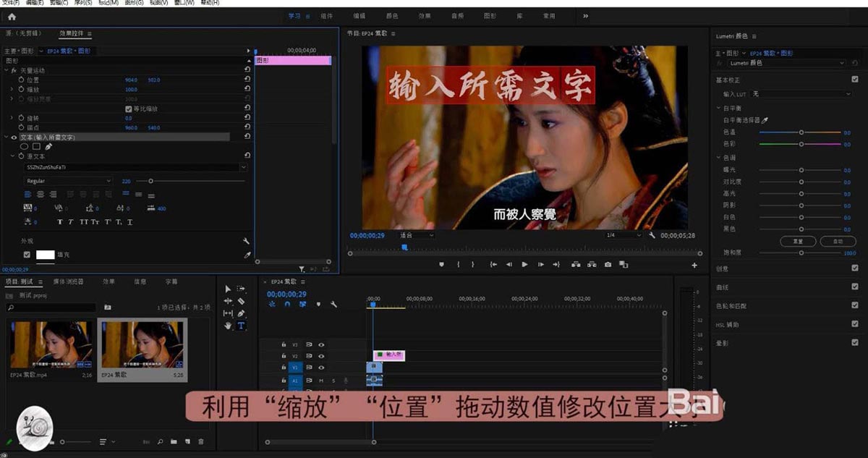This screenshot has width=868, height=458.
Task: Click Step Forward one frame
Action: pyautogui.click(x=540, y=265)
